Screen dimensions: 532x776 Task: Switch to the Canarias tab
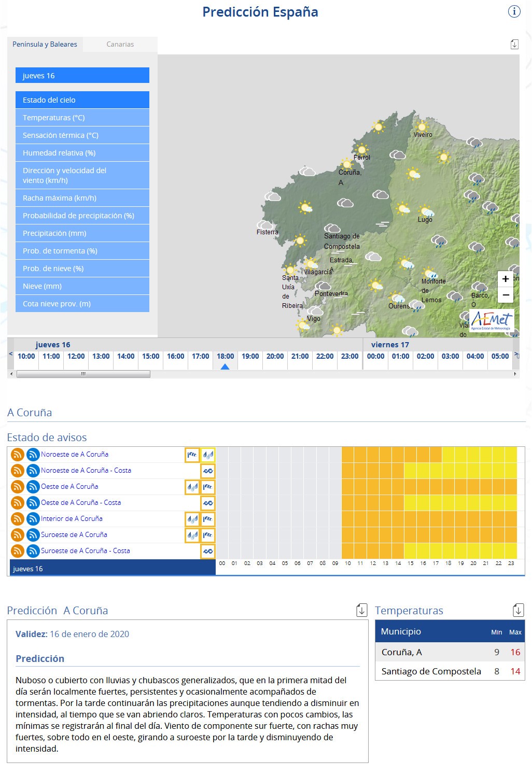point(120,45)
